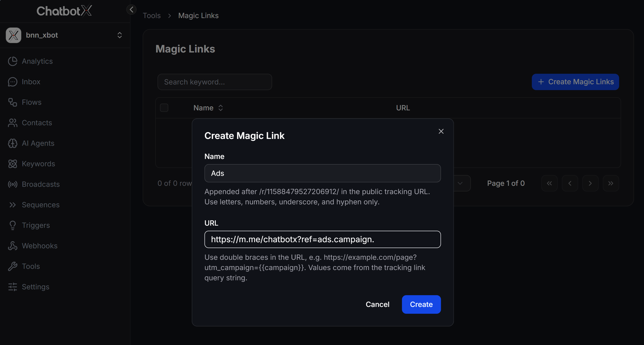Click Cancel in the dialog
Image resolution: width=644 pixels, height=345 pixels.
[377, 304]
